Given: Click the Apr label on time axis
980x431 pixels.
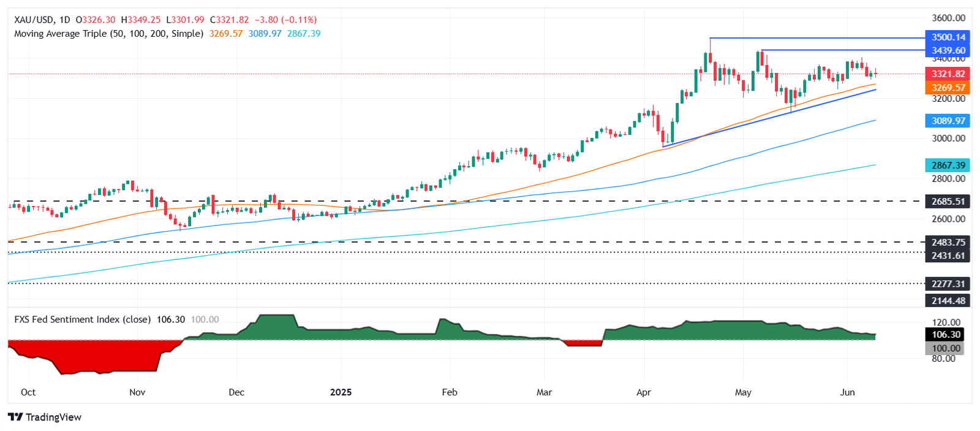Looking at the screenshot, I should (x=643, y=392).
